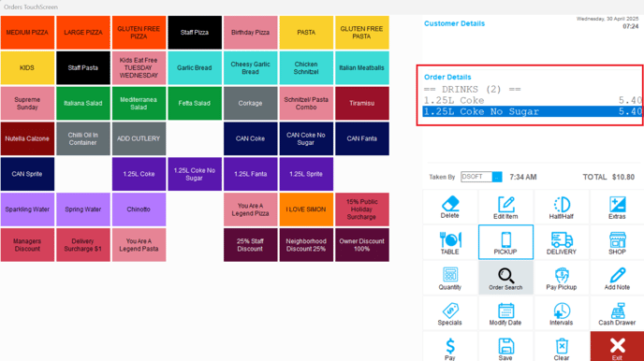Viewport: 644px width, 361px height.
Task: Apply the 25% Staff Discount
Action: (x=251, y=245)
